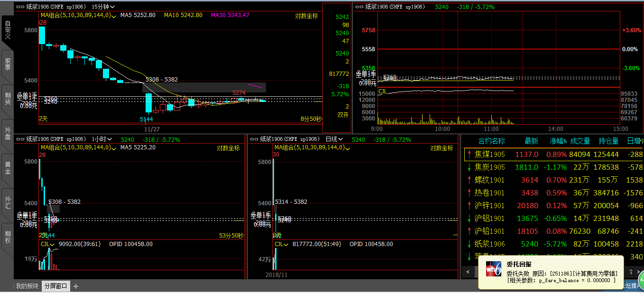Image resolution: width=644 pixels, height=293 pixels.
Task: Toggle 对数坐标 on the 1-hour chart
Action: tap(228, 148)
